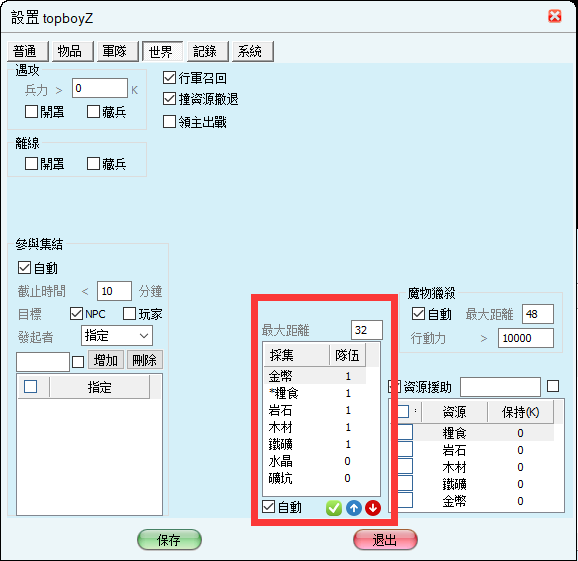
Task: Click the red 退出 button
Action: pyautogui.click(x=385, y=540)
